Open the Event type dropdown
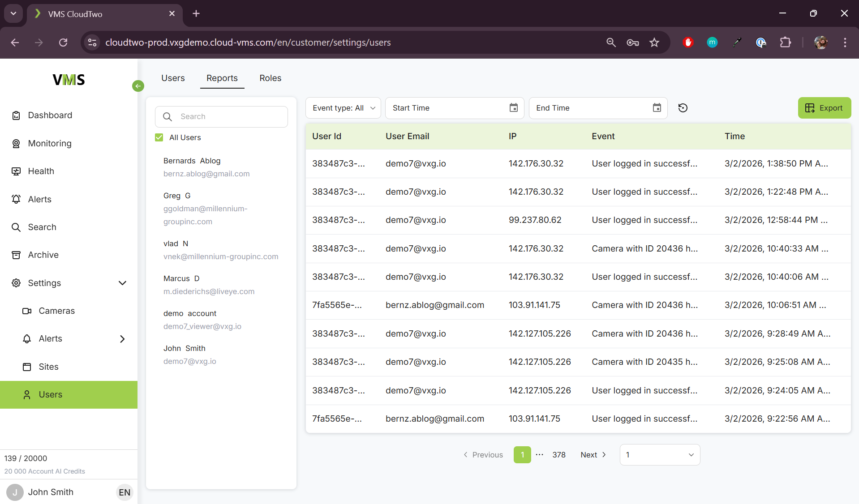 click(x=343, y=108)
